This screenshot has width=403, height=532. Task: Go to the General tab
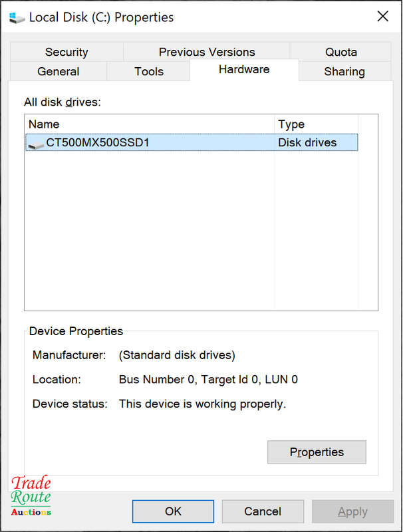59,71
